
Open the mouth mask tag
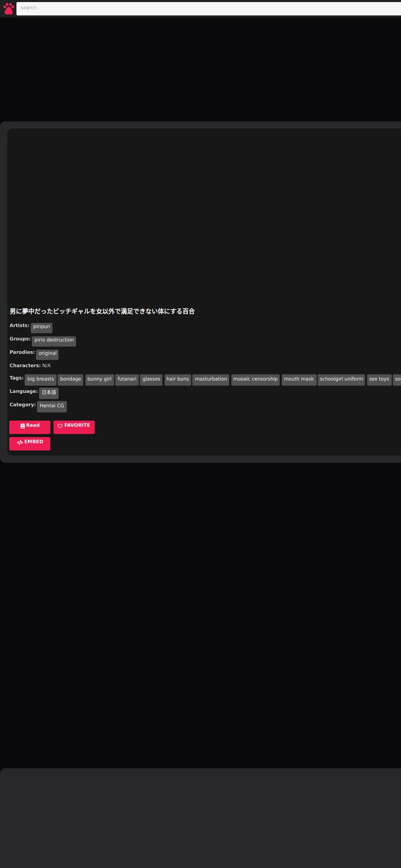coord(299,379)
